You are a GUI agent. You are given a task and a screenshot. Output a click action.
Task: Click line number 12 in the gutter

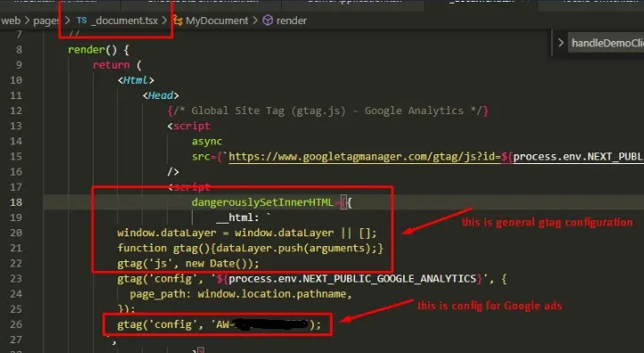pyautogui.click(x=16, y=111)
